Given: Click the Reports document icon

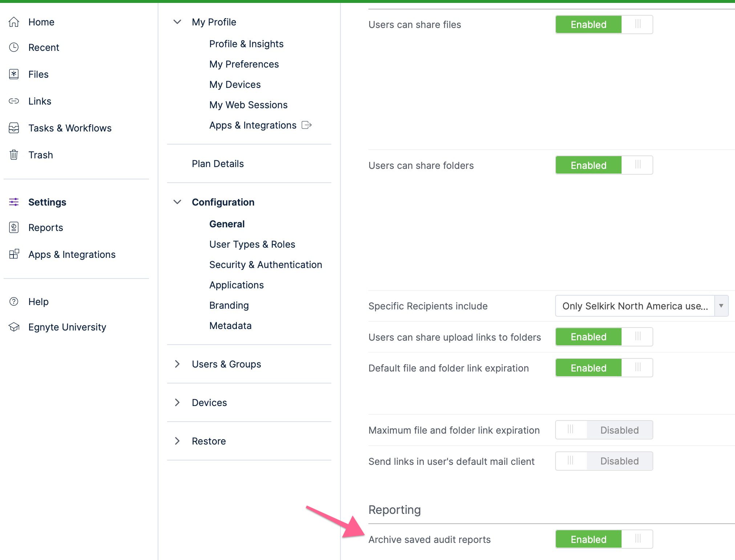Looking at the screenshot, I should coord(14,227).
